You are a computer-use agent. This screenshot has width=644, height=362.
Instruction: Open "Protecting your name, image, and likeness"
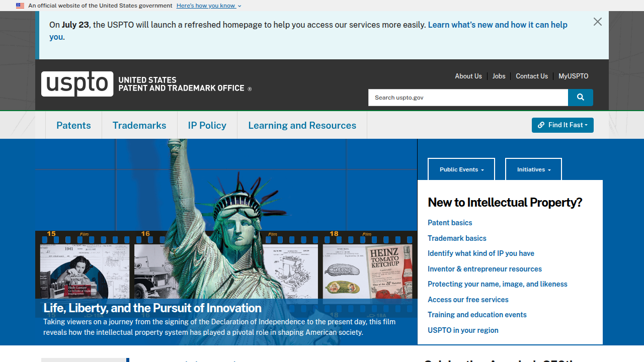[498, 284]
